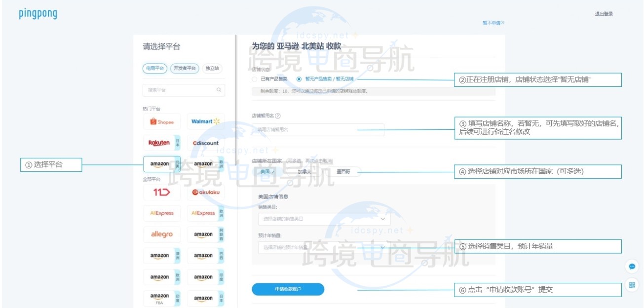This screenshot has height=308, width=644.
Task: Choose the Walmart platform tile
Action: [205, 121]
